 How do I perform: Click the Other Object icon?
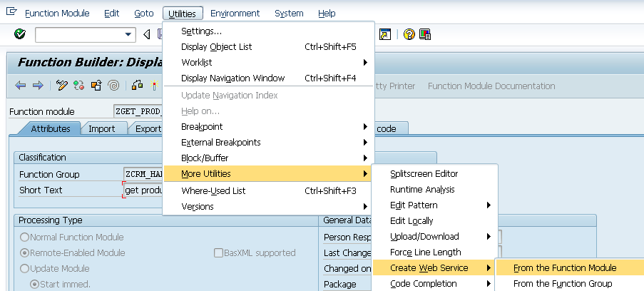96,86
